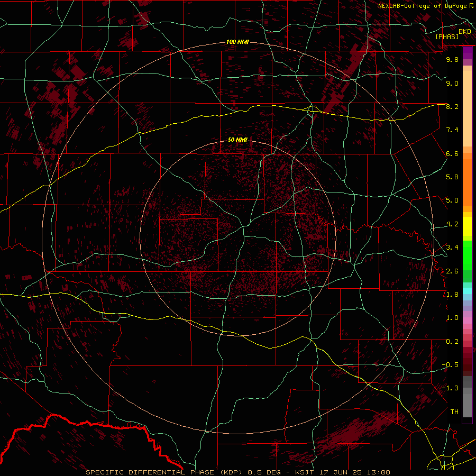The width and height of the screenshot is (476, 476).
Task: Select the 7.4 scale value
Action: click(452, 130)
